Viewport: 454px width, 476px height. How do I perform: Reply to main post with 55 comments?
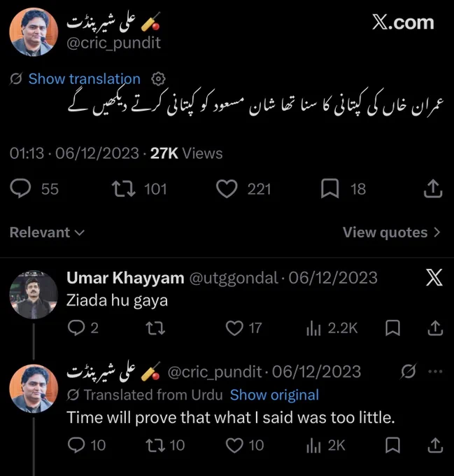[20, 188]
